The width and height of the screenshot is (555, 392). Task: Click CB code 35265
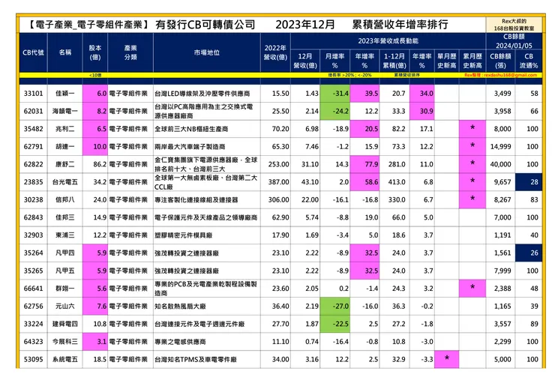click(x=33, y=271)
